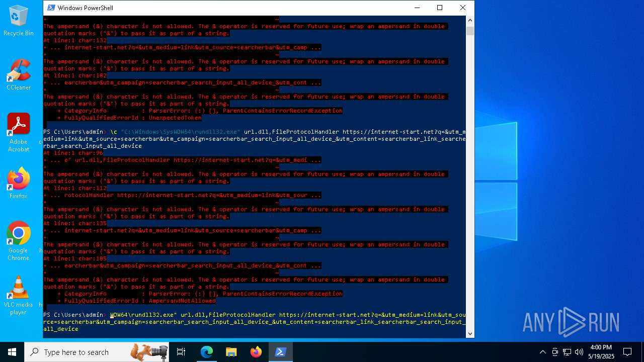Open the clock and date flyout

601,352
